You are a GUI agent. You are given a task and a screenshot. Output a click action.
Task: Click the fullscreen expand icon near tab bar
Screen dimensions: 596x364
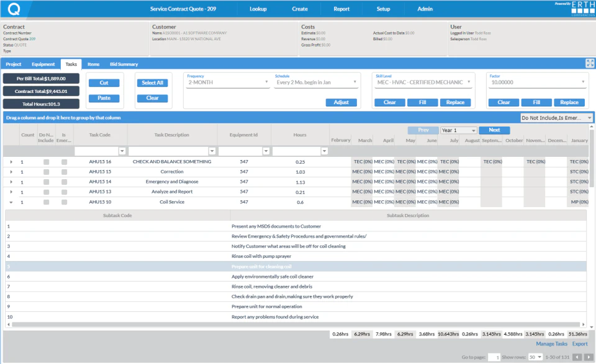(589, 63)
